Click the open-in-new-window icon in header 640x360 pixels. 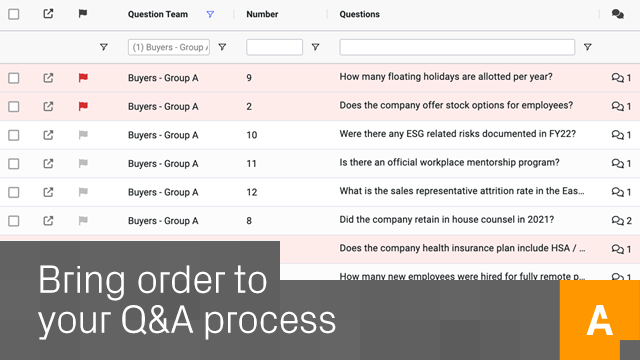48,14
